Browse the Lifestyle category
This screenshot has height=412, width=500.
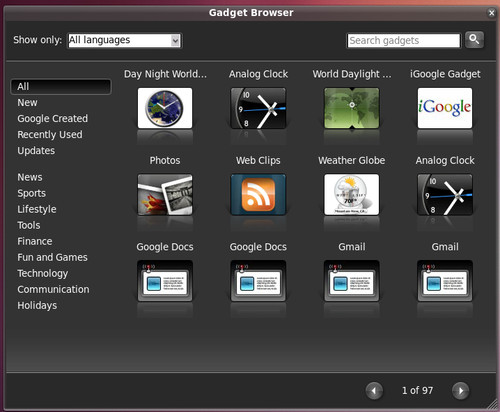point(37,209)
